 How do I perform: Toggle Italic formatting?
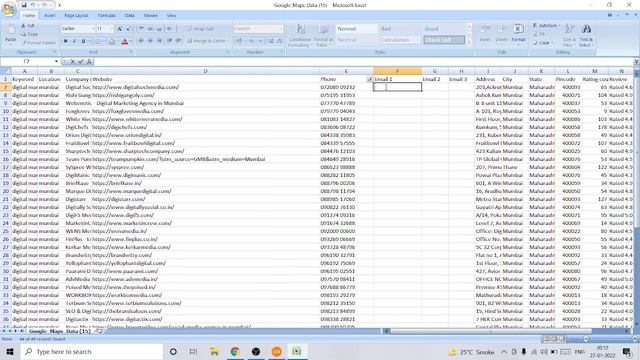74,41
